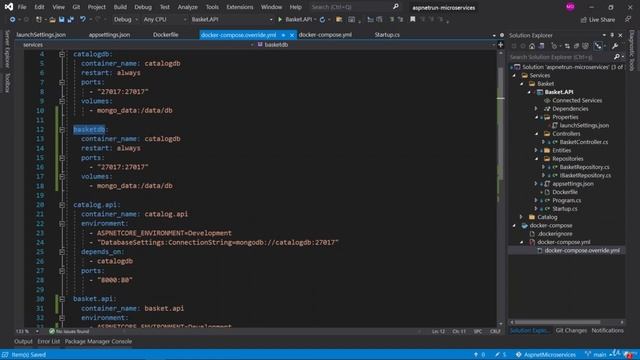This screenshot has height=360, width=640.
Task: Collapse the catalogdb block at line 4
Action: point(62,54)
